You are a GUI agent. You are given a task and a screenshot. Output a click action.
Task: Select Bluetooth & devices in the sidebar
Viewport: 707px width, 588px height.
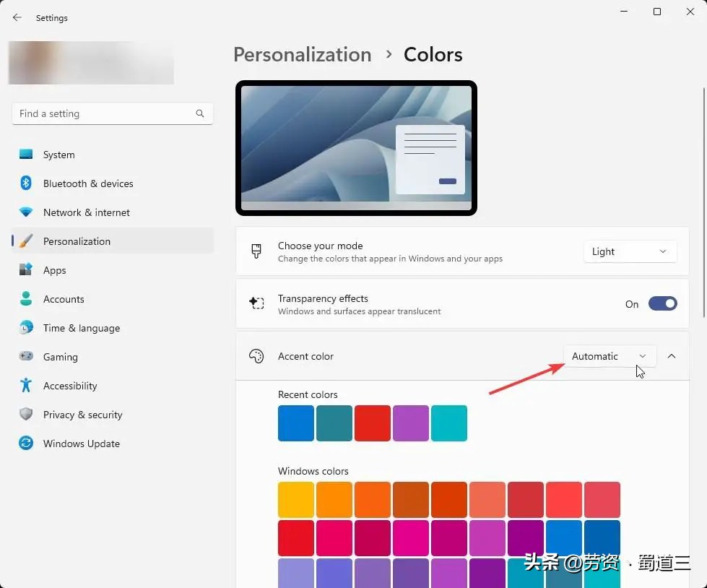click(x=88, y=183)
